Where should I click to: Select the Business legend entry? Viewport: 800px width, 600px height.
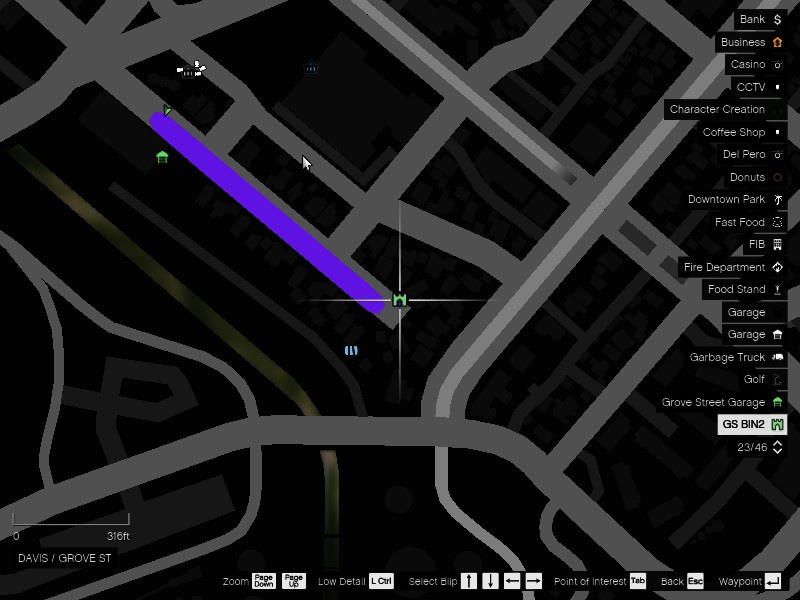751,42
